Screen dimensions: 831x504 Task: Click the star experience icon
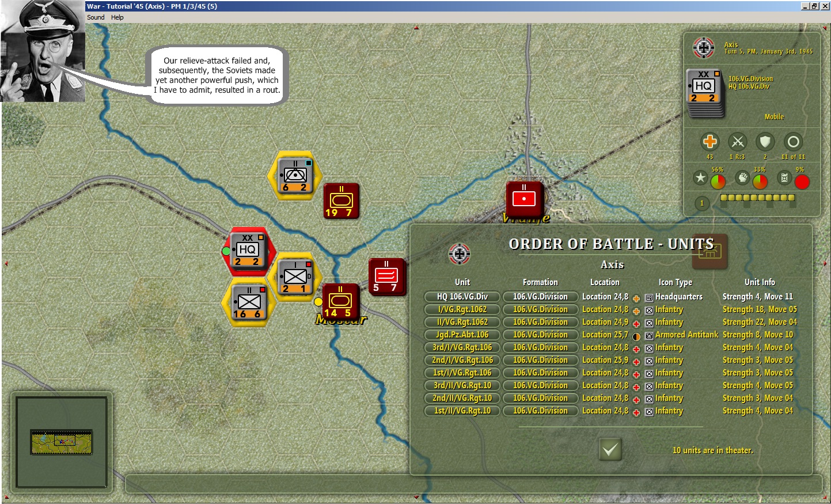tap(700, 178)
